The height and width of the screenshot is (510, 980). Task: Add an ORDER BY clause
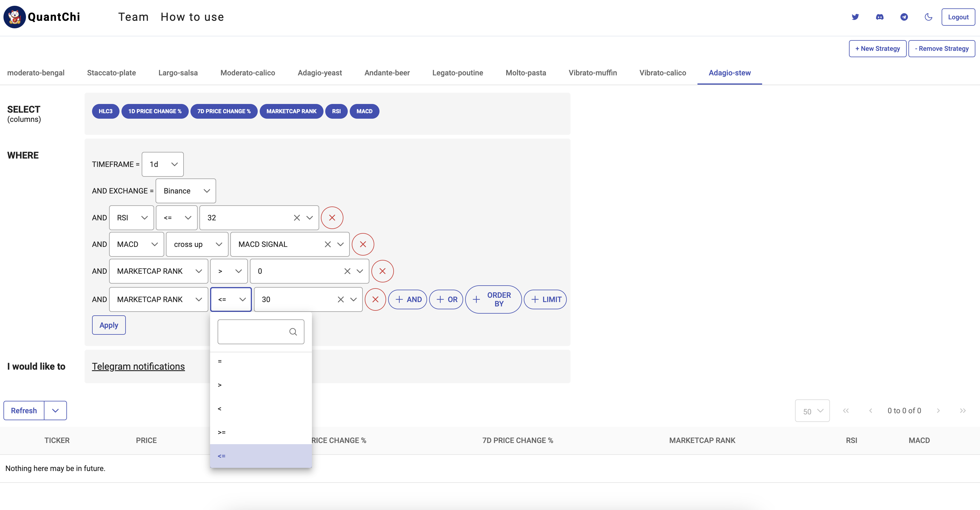click(493, 299)
